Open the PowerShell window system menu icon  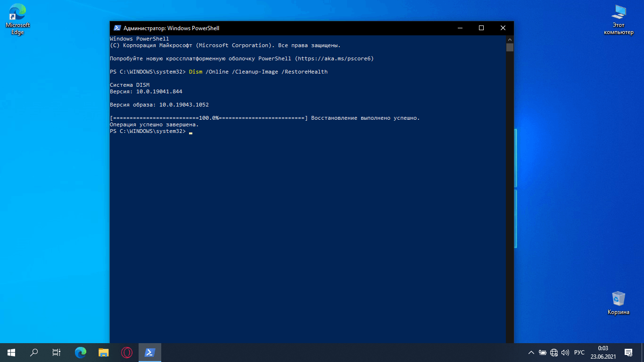point(117,28)
